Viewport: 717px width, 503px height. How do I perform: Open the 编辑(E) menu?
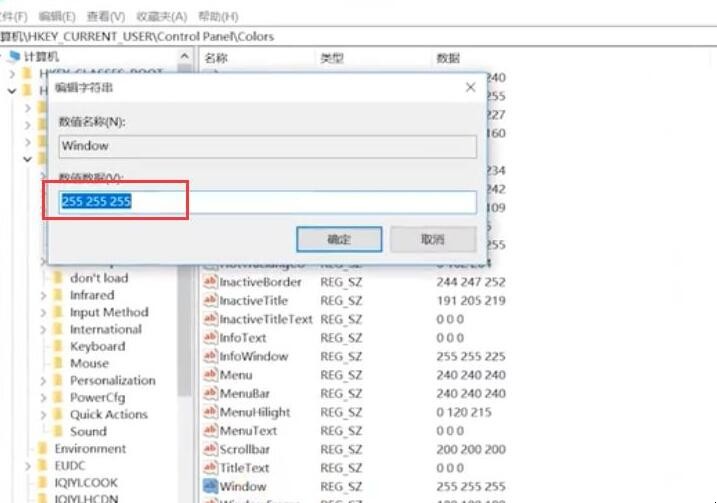pos(57,16)
